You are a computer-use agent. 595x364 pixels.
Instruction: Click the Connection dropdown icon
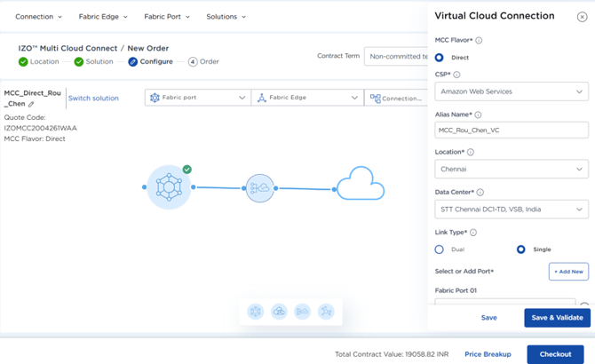(376, 99)
